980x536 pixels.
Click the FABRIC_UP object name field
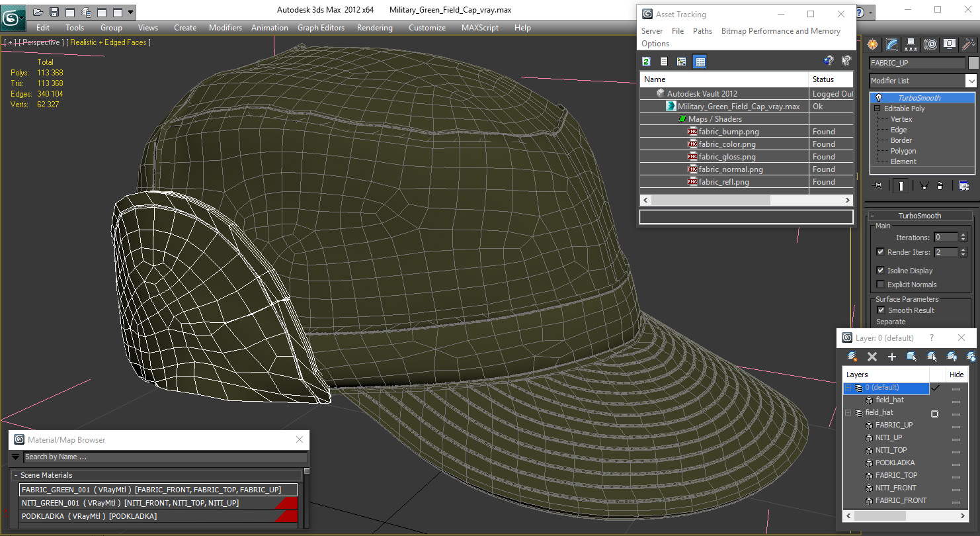pos(918,63)
